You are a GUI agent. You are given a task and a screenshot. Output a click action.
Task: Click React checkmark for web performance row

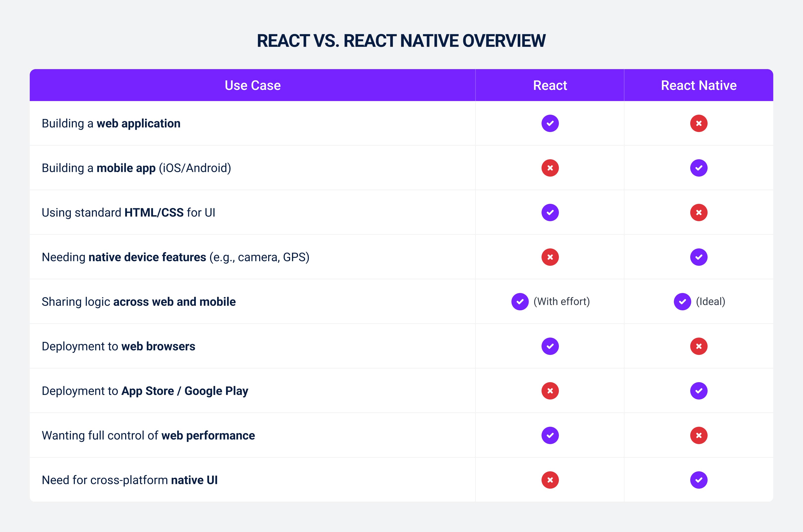click(550, 435)
